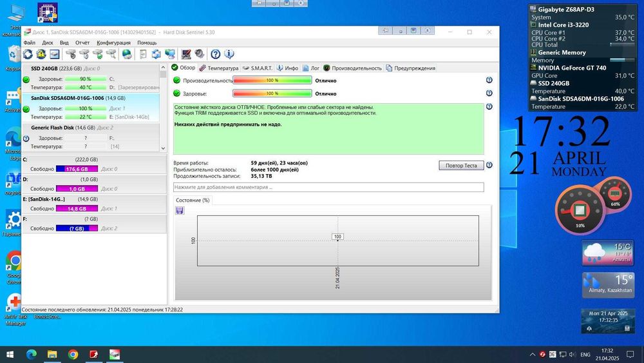
Task: Select the Обзор tab
Action: click(184, 68)
